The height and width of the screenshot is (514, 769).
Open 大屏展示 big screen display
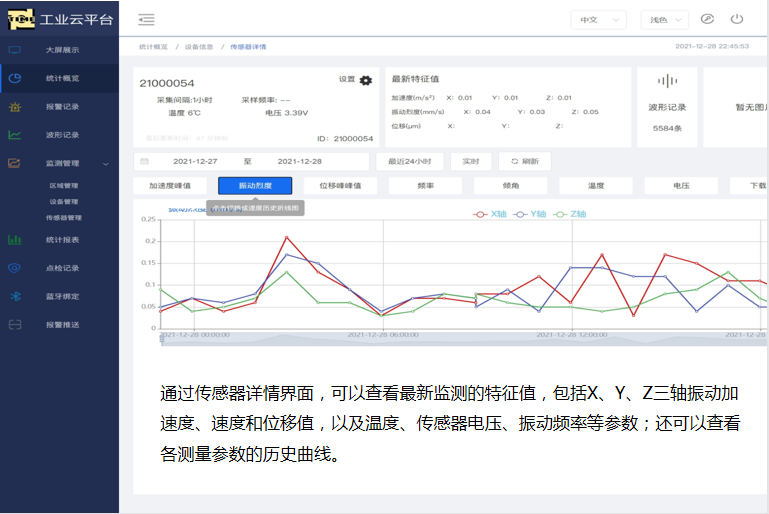(x=62, y=49)
